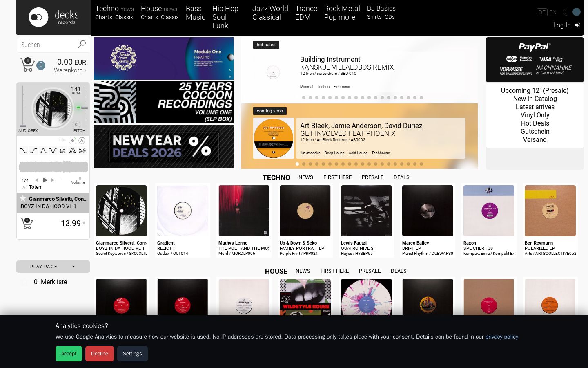Decline analytics cookies
Viewport: 588px width, 368px height.
[100, 354]
